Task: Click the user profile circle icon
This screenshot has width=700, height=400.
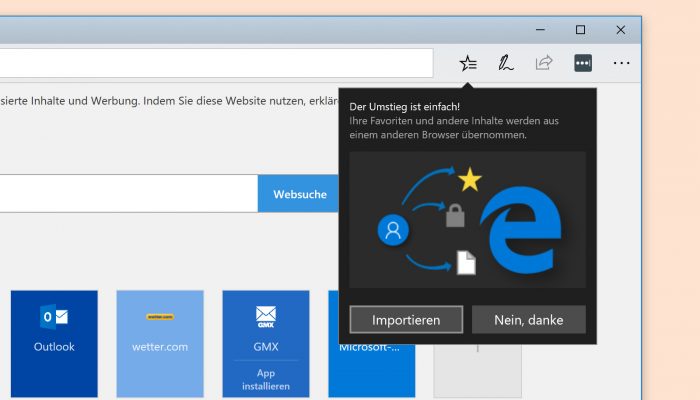Action: 393,230
